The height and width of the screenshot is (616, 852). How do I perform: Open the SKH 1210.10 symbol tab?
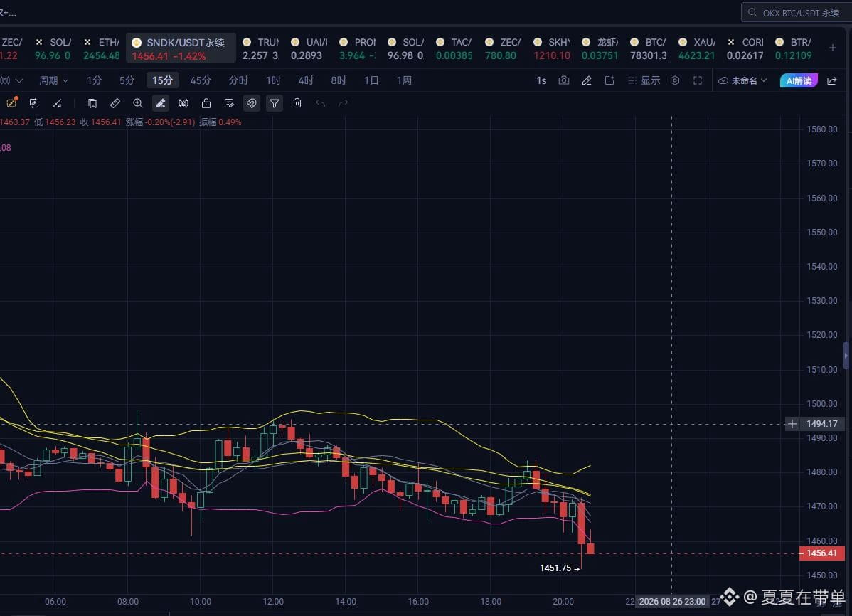pos(551,48)
